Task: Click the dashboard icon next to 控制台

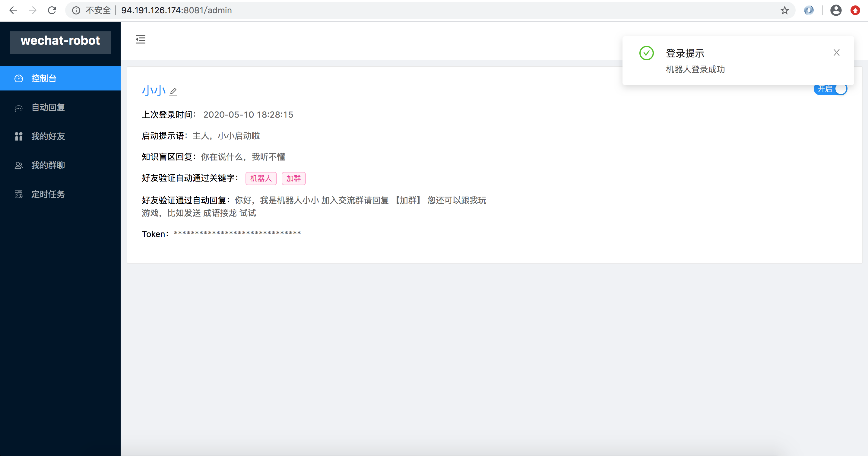Action: pyautogui.click(x=18, y=78)
